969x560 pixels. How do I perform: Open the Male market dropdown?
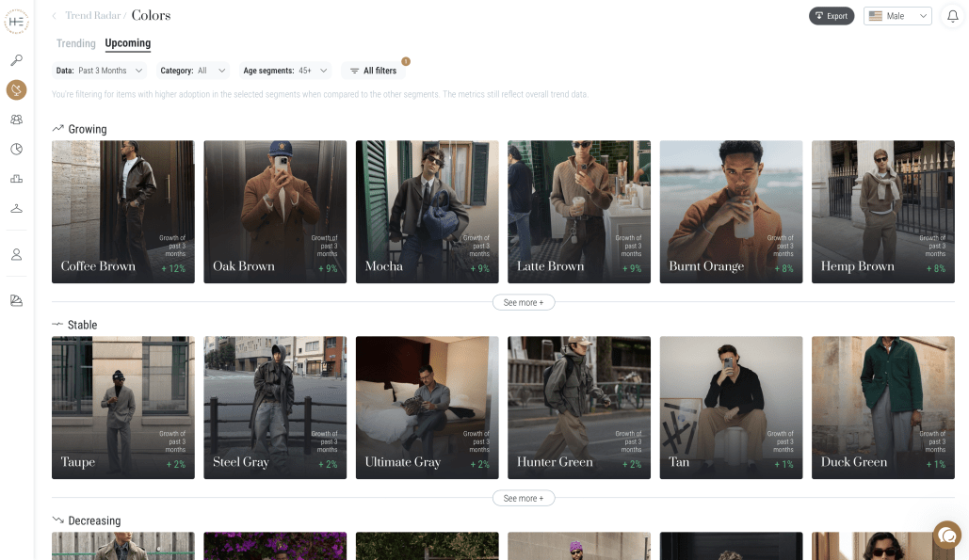[897, 16]
